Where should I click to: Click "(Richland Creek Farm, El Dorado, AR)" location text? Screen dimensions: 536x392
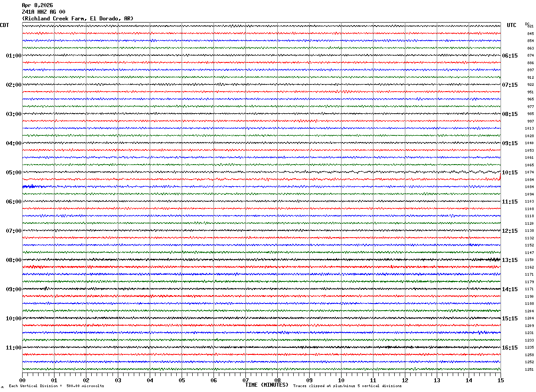click(78, 19)
